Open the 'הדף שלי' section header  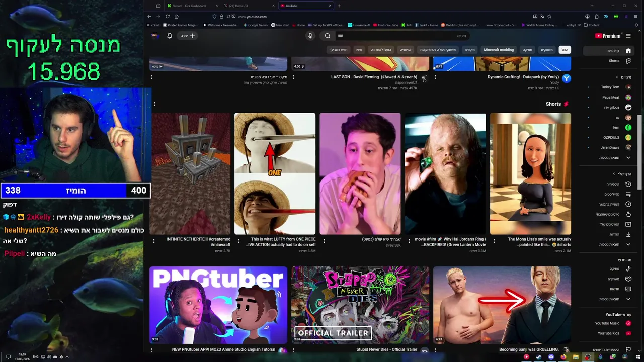point(623,174)
